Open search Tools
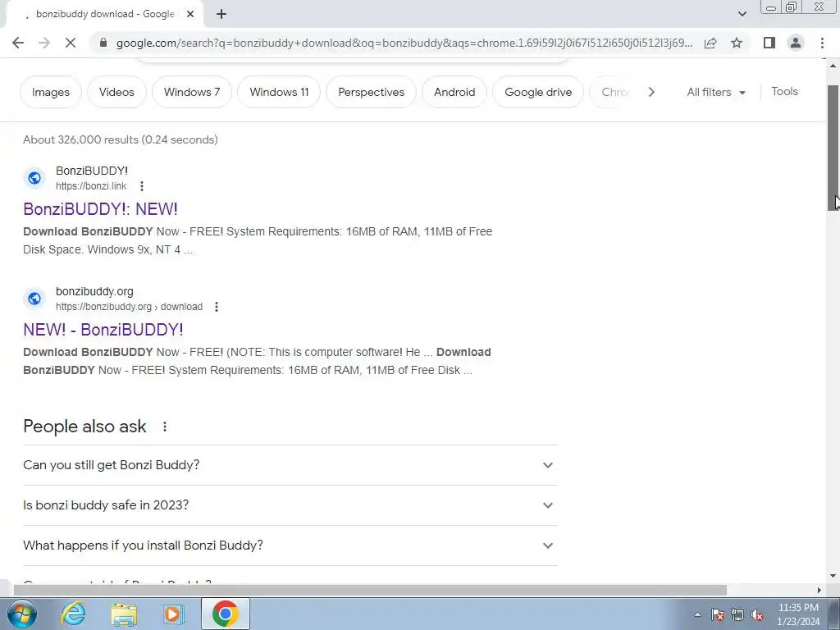 point(784,92)
